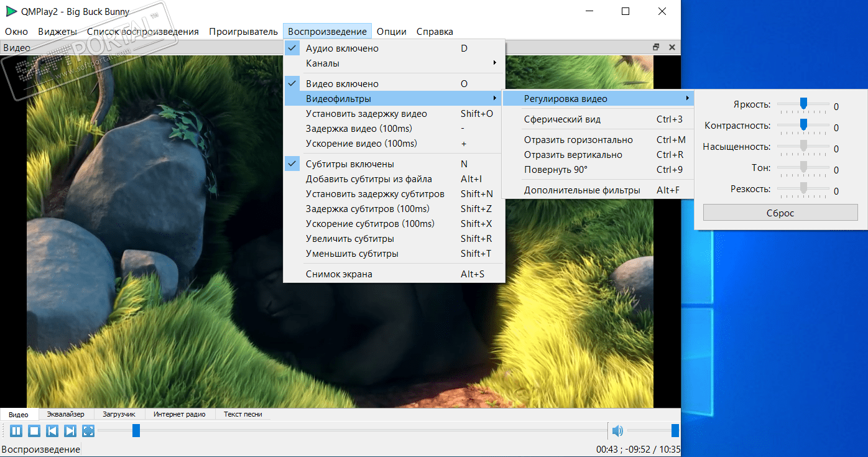The image size is (868, 457).
Task: Select Задержка видео (100ms)
Action: [x=394, y=129]
